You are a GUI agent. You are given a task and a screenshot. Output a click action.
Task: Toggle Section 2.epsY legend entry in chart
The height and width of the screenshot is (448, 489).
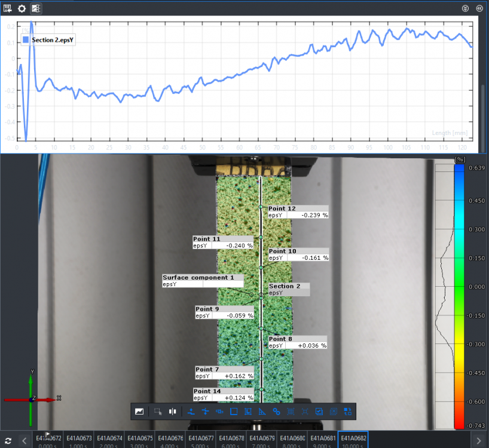(49, 39)
